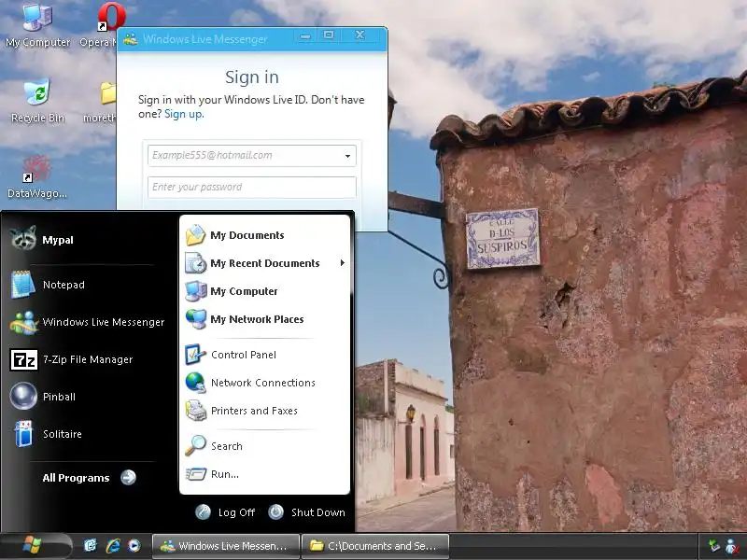Open Windows Live Messenger in Start menu list
This screenshot has height=560, width=747.
point(89,322)
